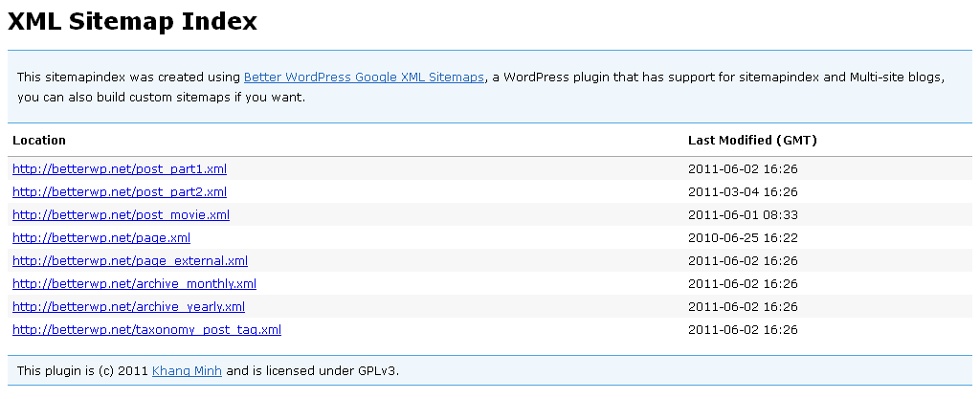Visit the Khang Minh author link
980x399 pixels.
point(187,371)
